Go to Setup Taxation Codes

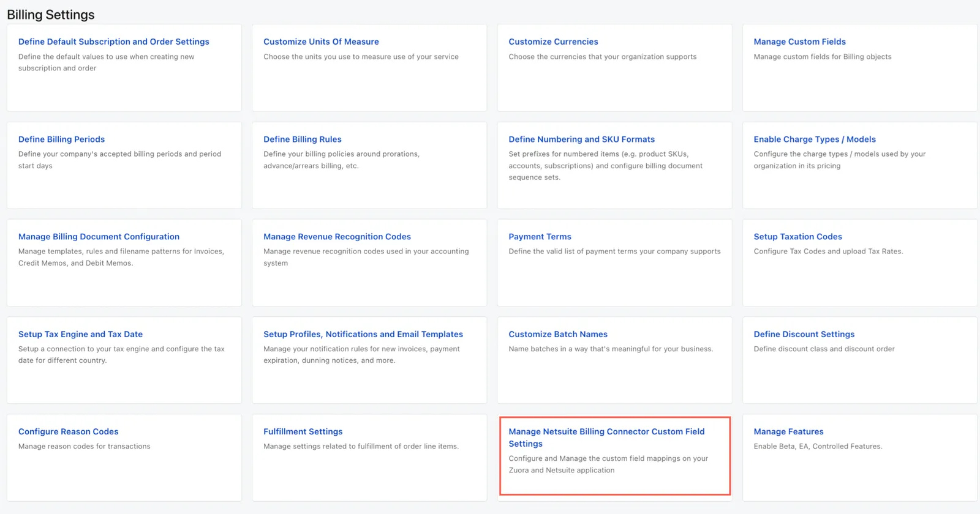click(797, 237)
